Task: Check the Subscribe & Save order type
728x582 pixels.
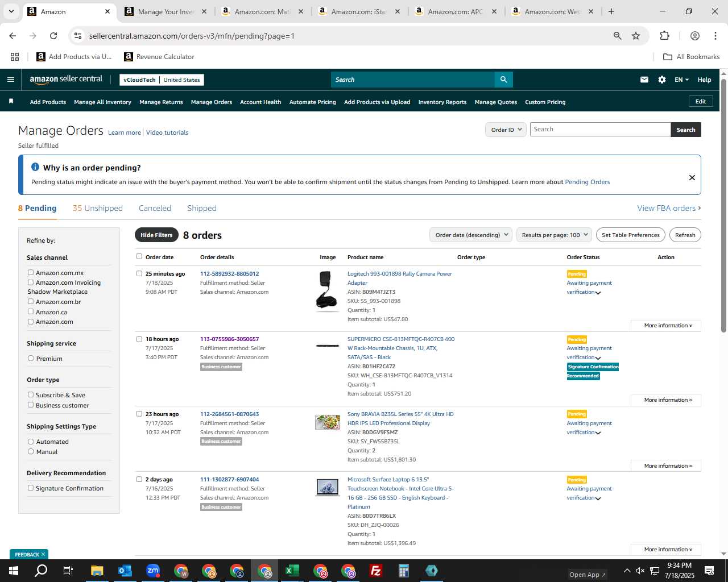Action: [31, 394]
